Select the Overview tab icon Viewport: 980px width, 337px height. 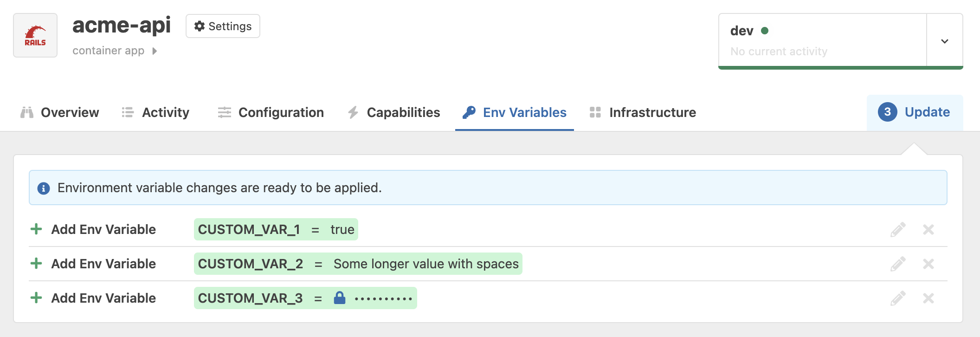(26, 112)
